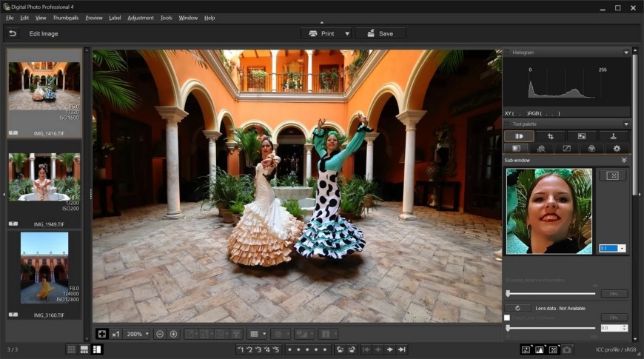Jump to the last image arrow icon
644x359 pixels.
pyautogui.click(x=402, y=349)
